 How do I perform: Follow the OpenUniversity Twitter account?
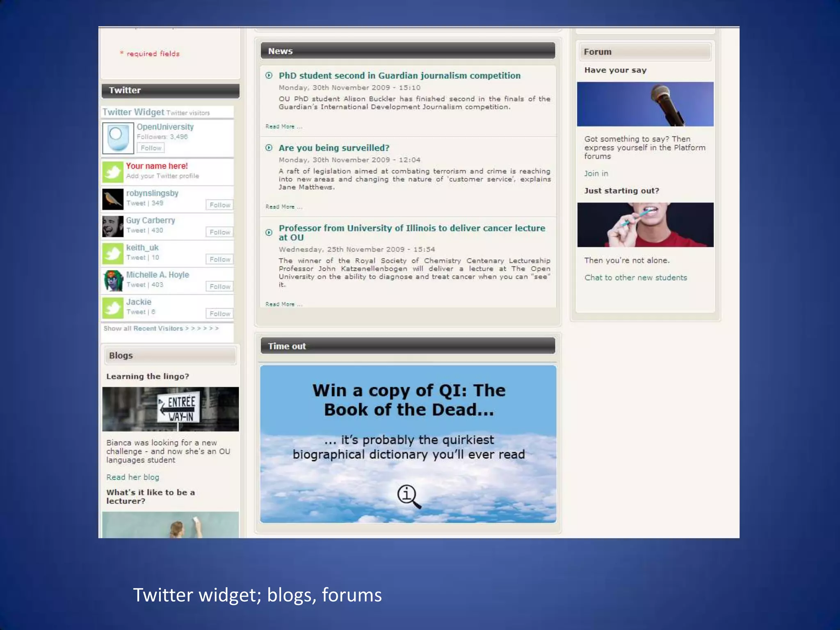pos(151,148)
